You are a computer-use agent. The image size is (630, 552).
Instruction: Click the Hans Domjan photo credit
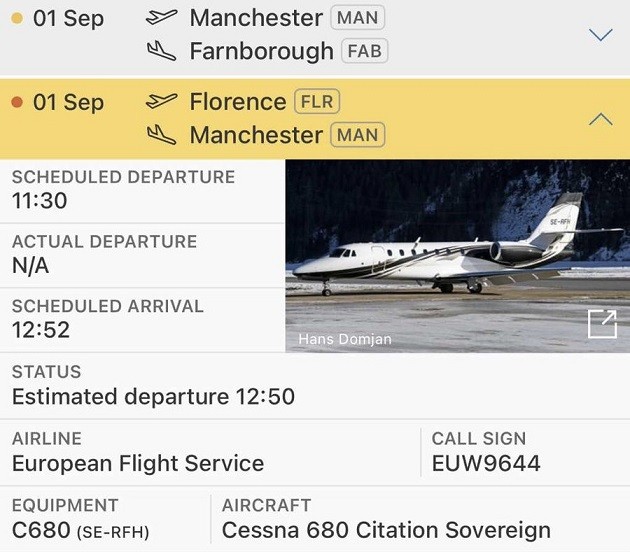pos(345,339)
